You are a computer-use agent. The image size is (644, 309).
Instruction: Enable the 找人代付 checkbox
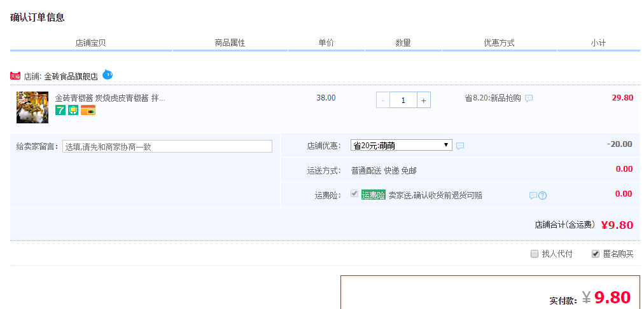pyautogui.click(x=535, y=254)
